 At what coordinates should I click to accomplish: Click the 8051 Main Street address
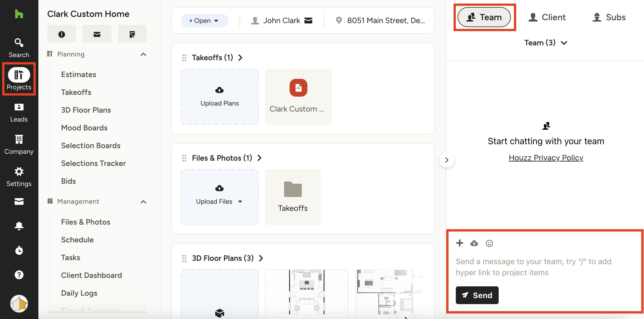(x=386, y=20)
